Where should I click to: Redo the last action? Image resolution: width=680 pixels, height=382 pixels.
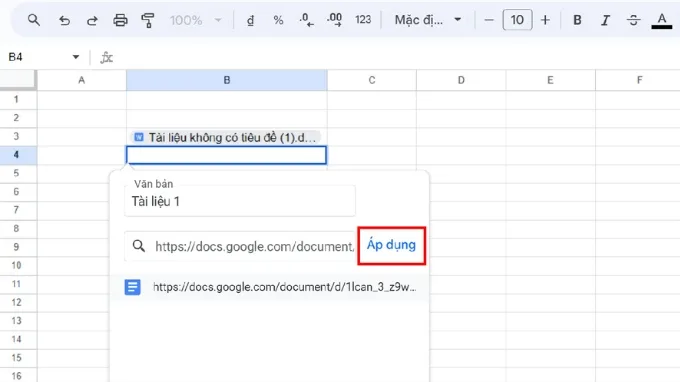(x=92, y=20)
